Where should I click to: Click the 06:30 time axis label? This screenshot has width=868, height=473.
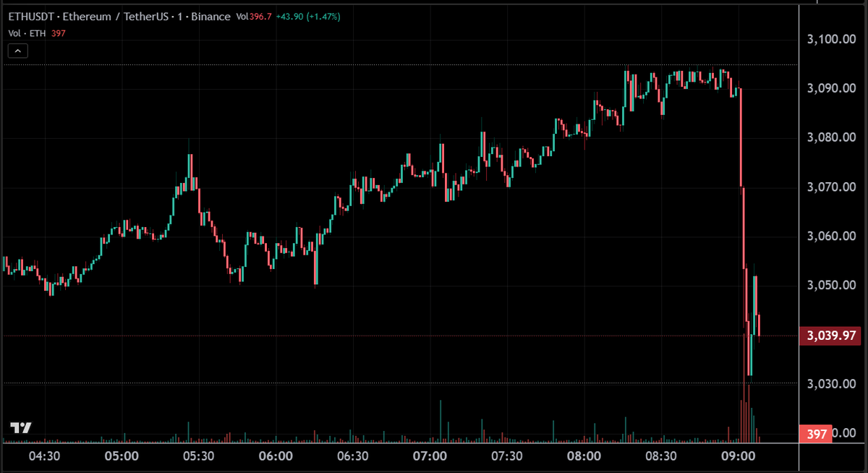(353, 456)
